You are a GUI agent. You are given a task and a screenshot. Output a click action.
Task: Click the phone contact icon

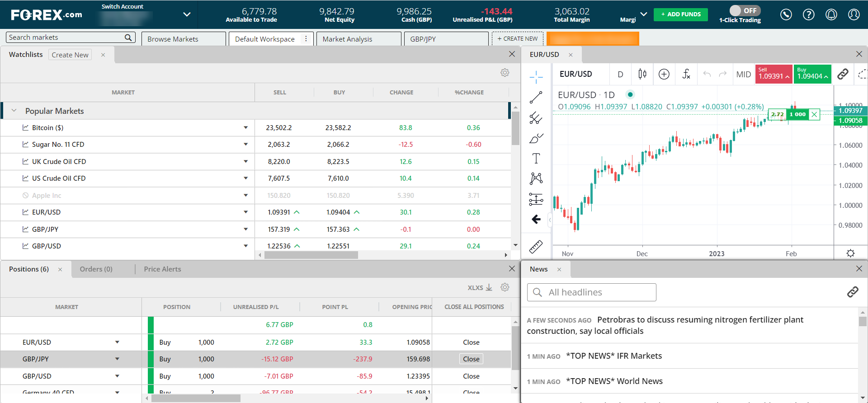click(786, 14)
